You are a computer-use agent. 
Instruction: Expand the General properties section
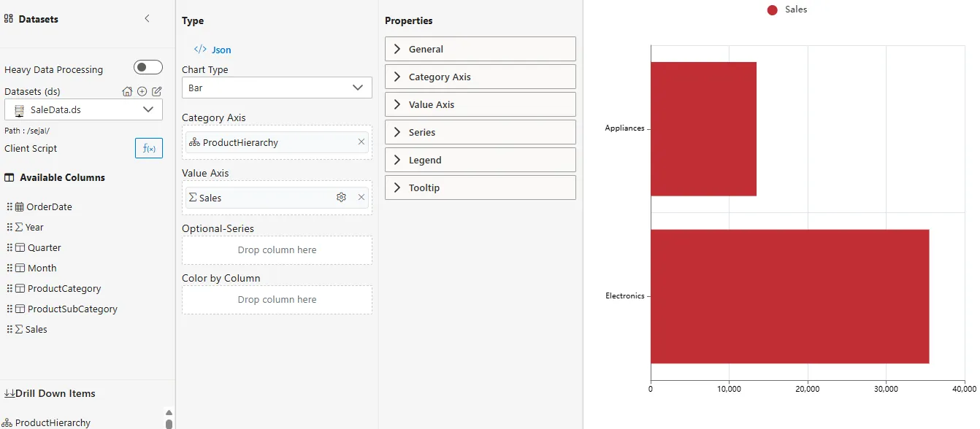[481, 49]
